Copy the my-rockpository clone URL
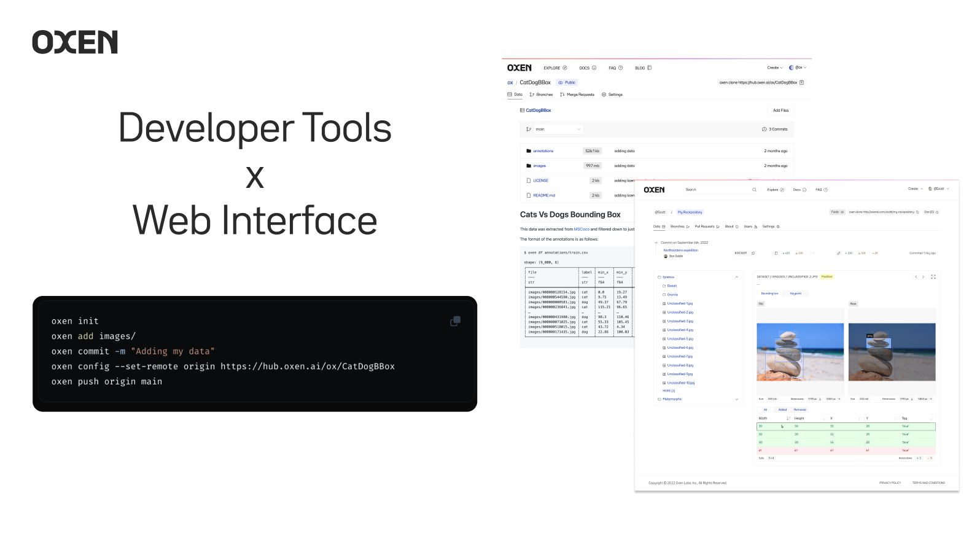The height and width of the screenshot is (544, 980). pos(917,212)
